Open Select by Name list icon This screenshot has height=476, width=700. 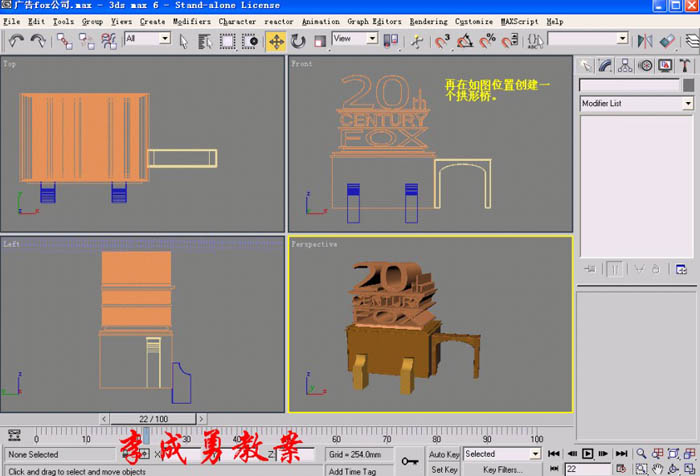205,42
